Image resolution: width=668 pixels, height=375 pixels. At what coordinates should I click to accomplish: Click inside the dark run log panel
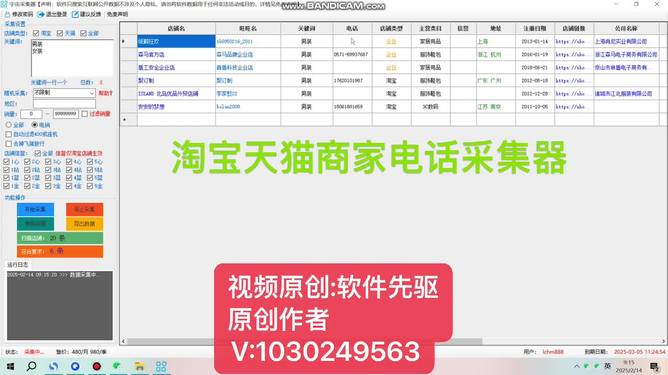tap(60, 305)
